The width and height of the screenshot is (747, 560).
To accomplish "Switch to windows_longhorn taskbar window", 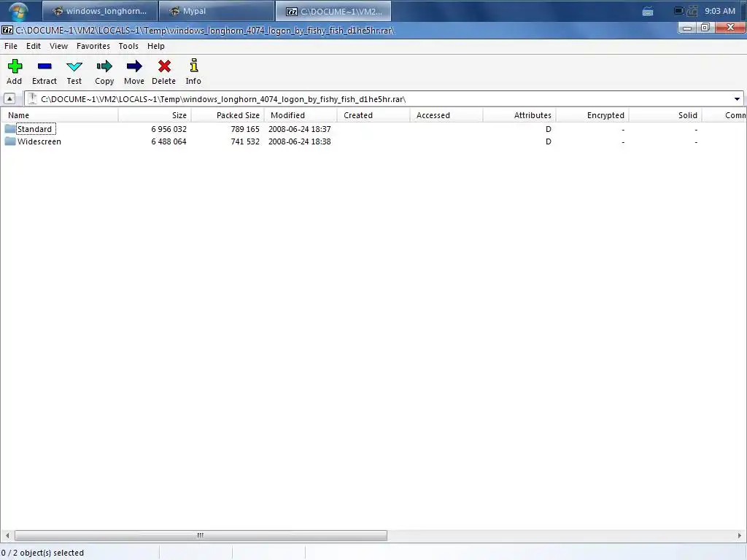I will click(100, 11).
